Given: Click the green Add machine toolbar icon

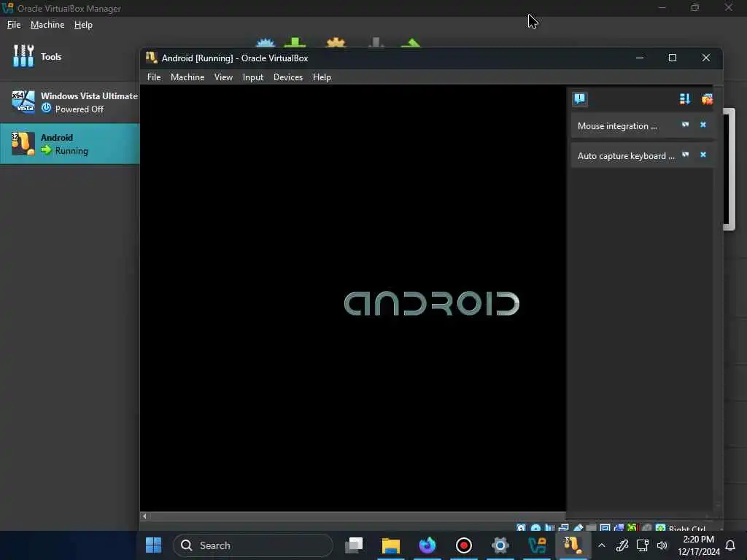Looking at the screenshot, I should click(x=295, y=43).
